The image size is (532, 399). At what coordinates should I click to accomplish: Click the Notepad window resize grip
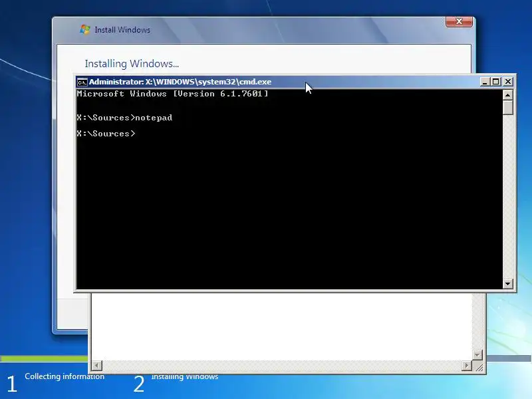479,366
